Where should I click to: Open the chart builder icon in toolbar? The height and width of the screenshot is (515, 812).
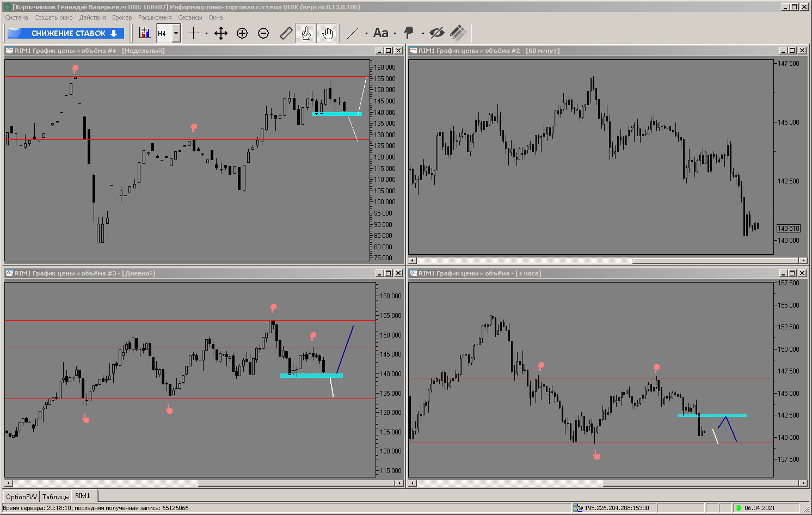point(144,33)
